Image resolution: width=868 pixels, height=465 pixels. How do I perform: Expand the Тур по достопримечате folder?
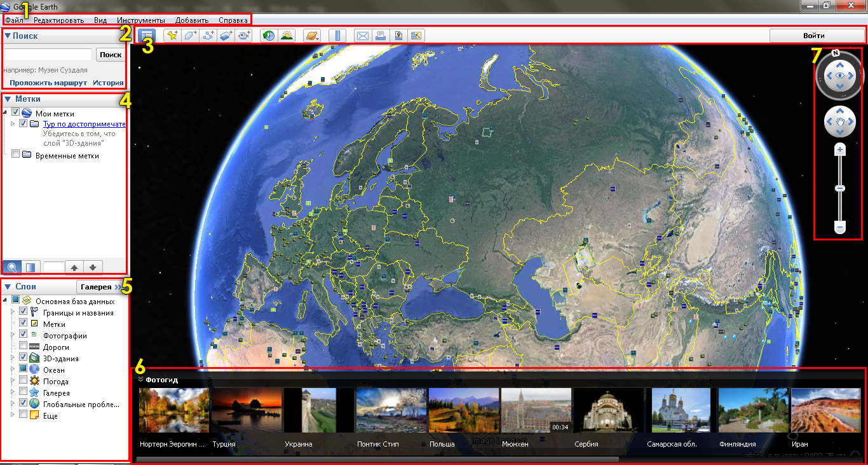coord(13,123)
